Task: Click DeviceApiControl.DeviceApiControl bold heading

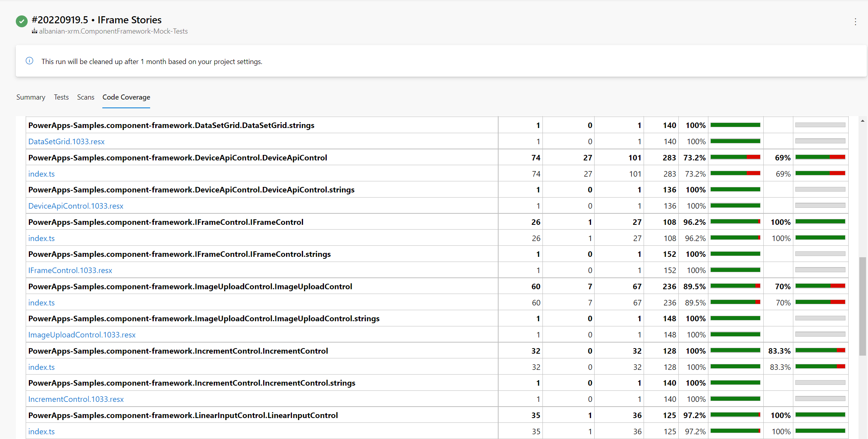Action: coord(178,158)
